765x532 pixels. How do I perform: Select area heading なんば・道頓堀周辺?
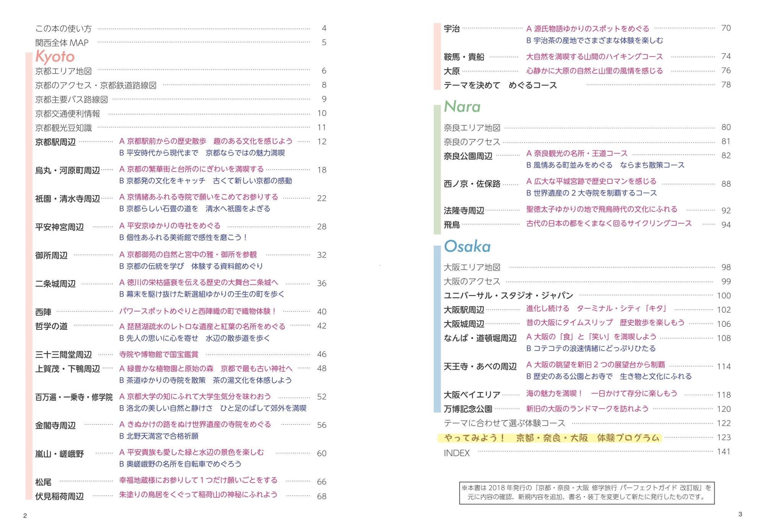click(480, 338)
